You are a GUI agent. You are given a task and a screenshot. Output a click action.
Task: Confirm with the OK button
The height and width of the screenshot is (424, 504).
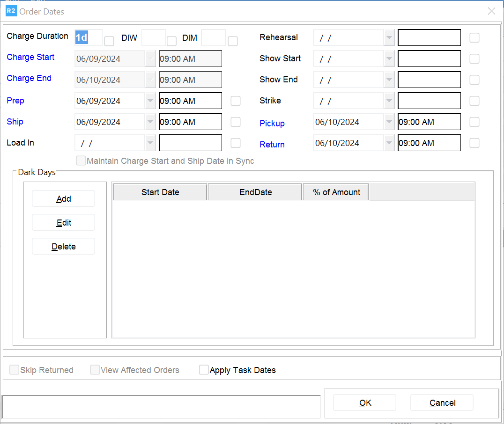point(365,403)
